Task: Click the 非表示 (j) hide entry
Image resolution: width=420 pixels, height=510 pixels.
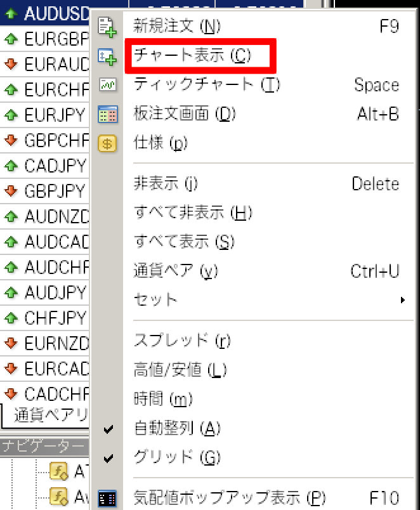Action: pos(166,184)
